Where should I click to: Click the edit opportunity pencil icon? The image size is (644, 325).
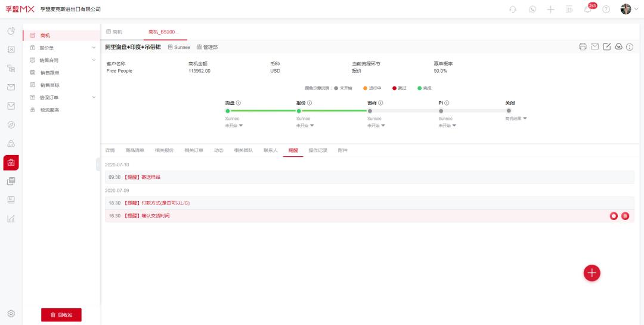(x=606, y=47)
